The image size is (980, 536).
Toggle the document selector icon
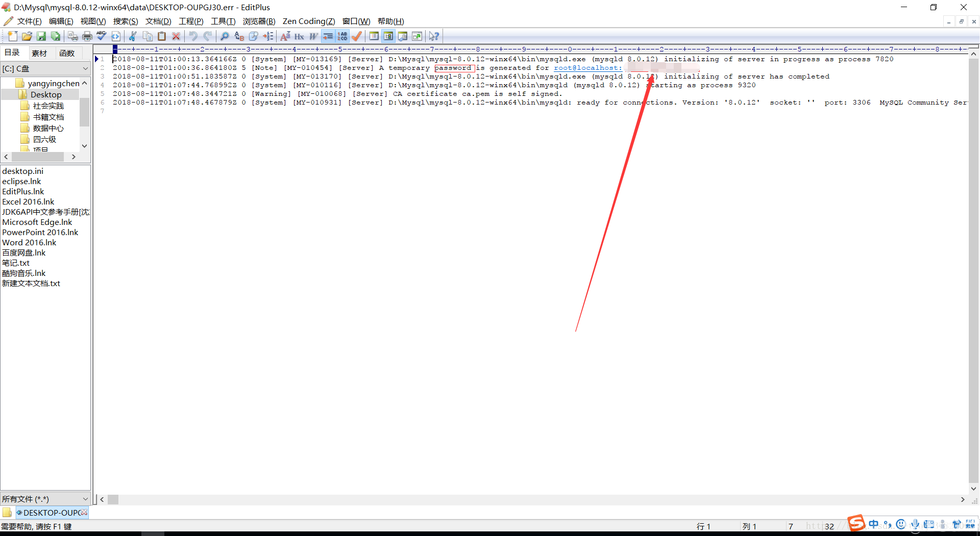[x=374, y=36]
